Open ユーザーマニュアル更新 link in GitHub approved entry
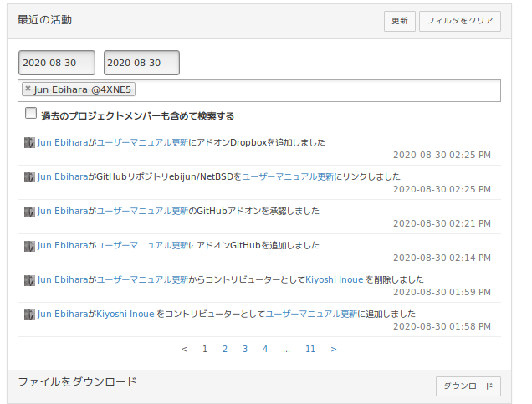 pos(142,211)
